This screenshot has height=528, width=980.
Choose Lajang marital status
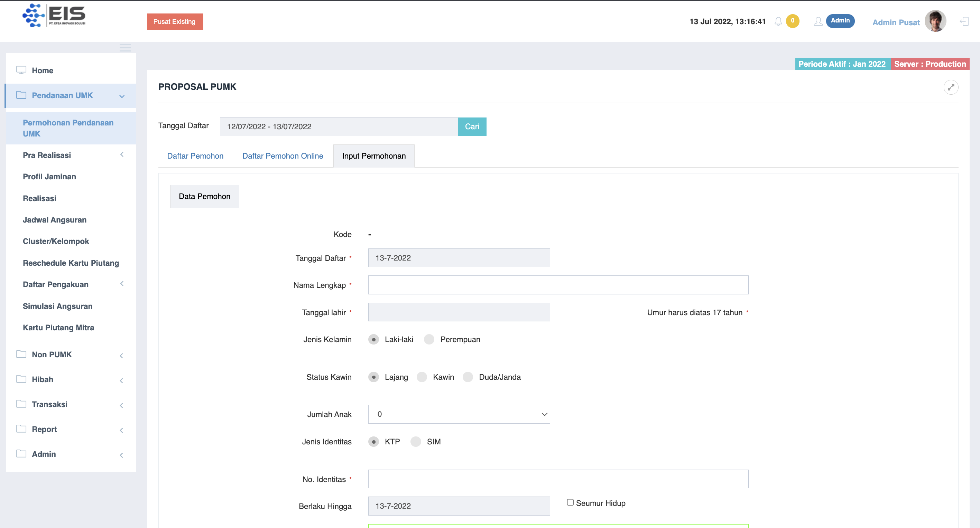click(373, 377)
